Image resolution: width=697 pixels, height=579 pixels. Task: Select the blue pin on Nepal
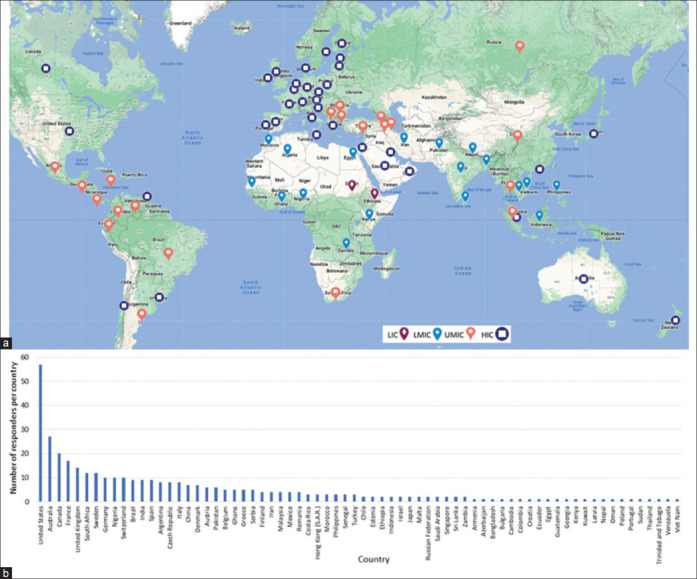(473, 148)
